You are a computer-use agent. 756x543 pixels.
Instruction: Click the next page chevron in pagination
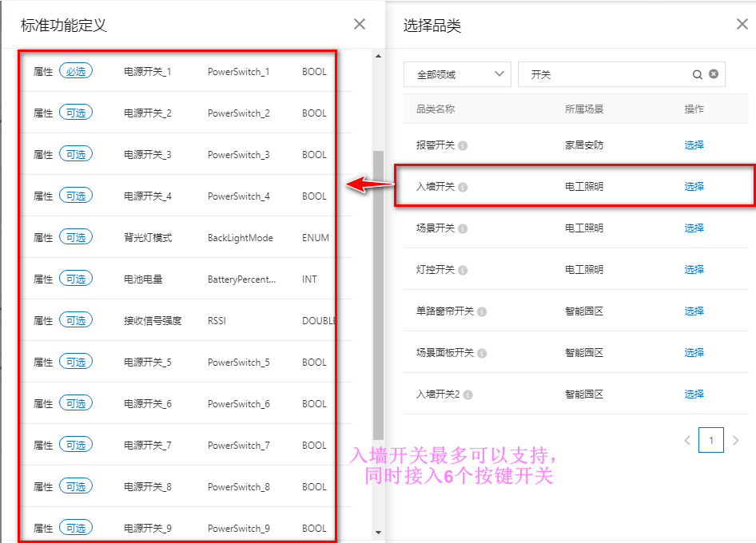coord(736,440)
